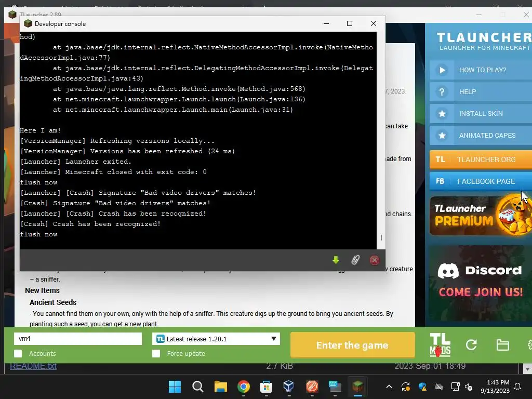Maximize the Developer console window
The width and height of the screenshot is (532, 399).
pyautogui.click(x=350, y=23)
